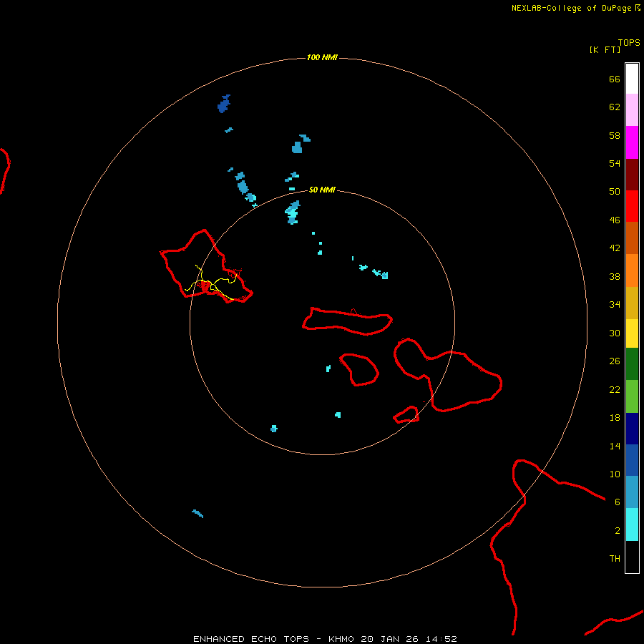Click the dark blue echo northwest of Oahu
The width and height of the screenshot is (644, 644).
[x=224, y=104]
